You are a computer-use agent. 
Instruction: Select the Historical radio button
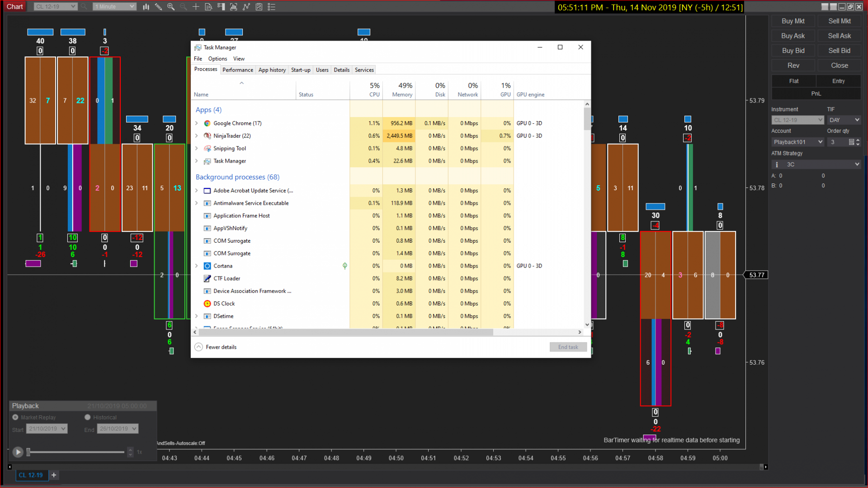coord(88,418)
